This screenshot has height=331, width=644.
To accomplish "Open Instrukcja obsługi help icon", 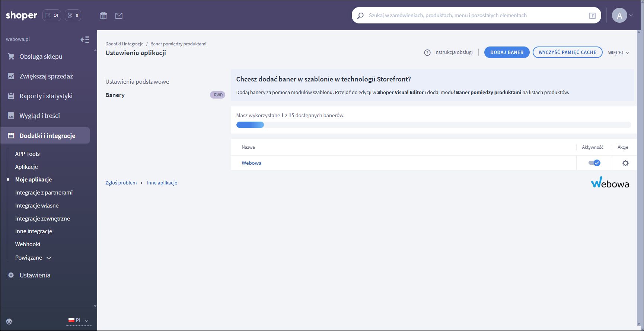I will (427, 52).
